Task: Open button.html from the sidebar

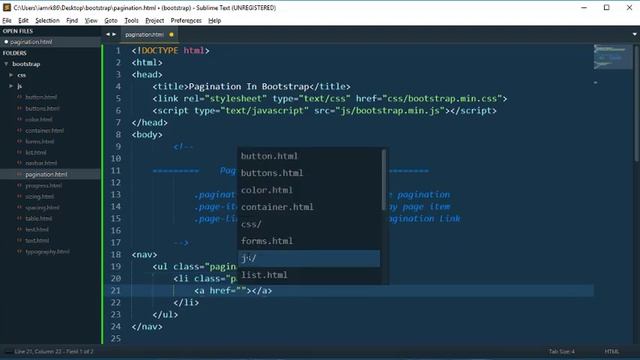Action: (x=41, y=97)
